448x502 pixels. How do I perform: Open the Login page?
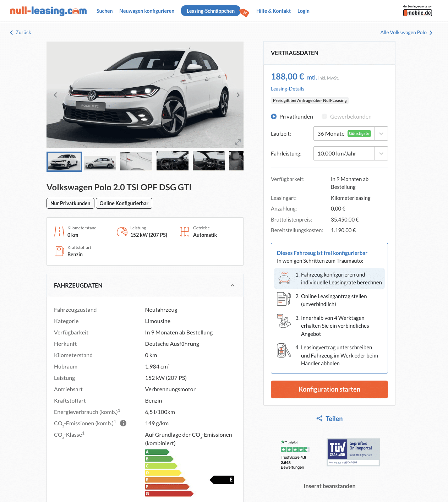pyautogui.click(x=303, y=11)
